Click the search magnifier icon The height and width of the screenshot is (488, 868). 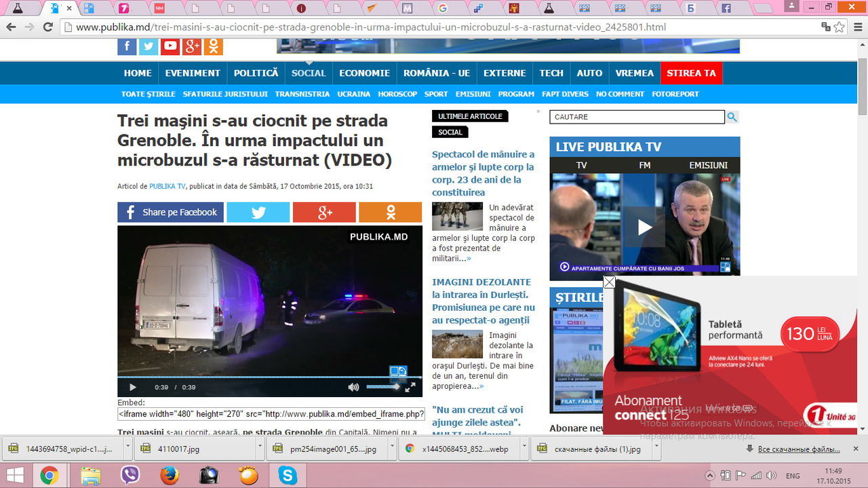(732, 117)
